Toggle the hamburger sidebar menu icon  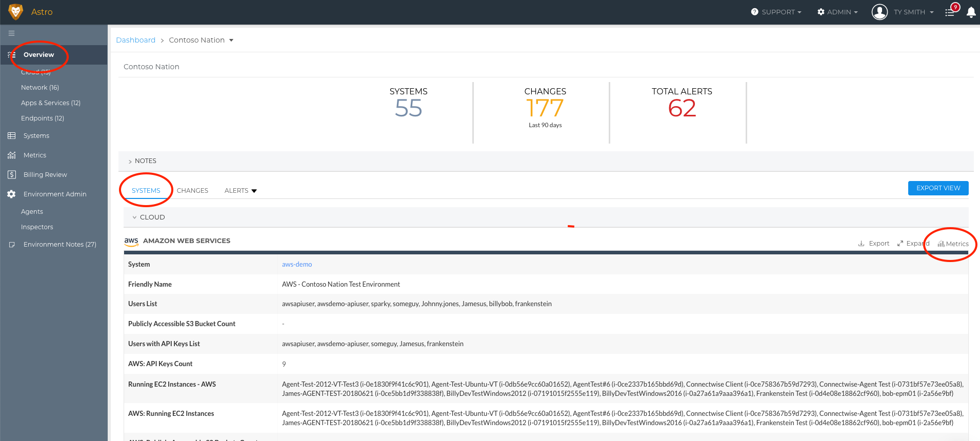(11, 33)
